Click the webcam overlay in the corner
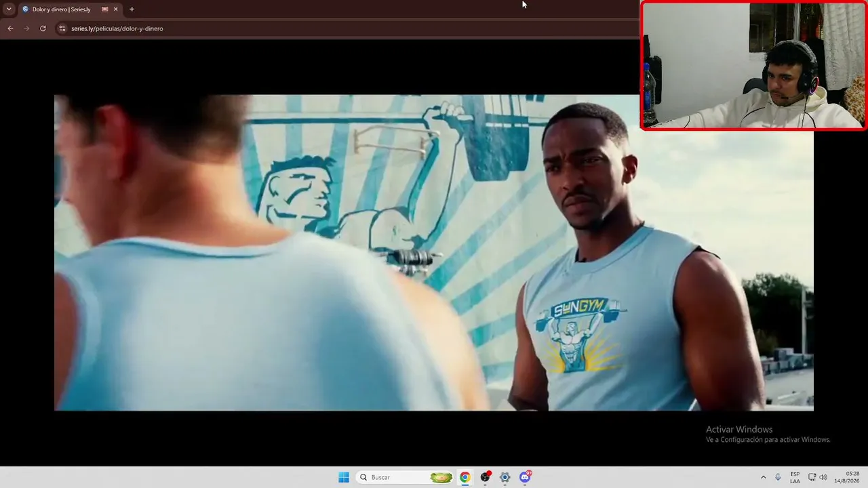Viewport: 868px width, 488px height. coord(753,66)
